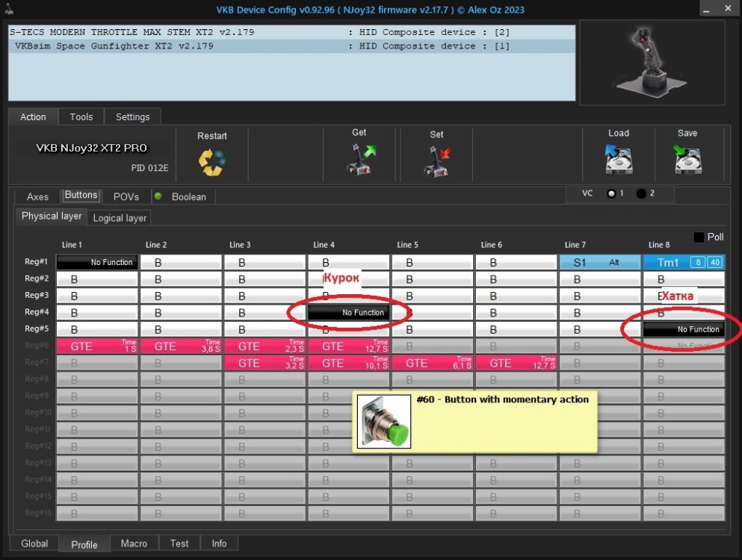Open the Macro bottom tab

(134, 544)
